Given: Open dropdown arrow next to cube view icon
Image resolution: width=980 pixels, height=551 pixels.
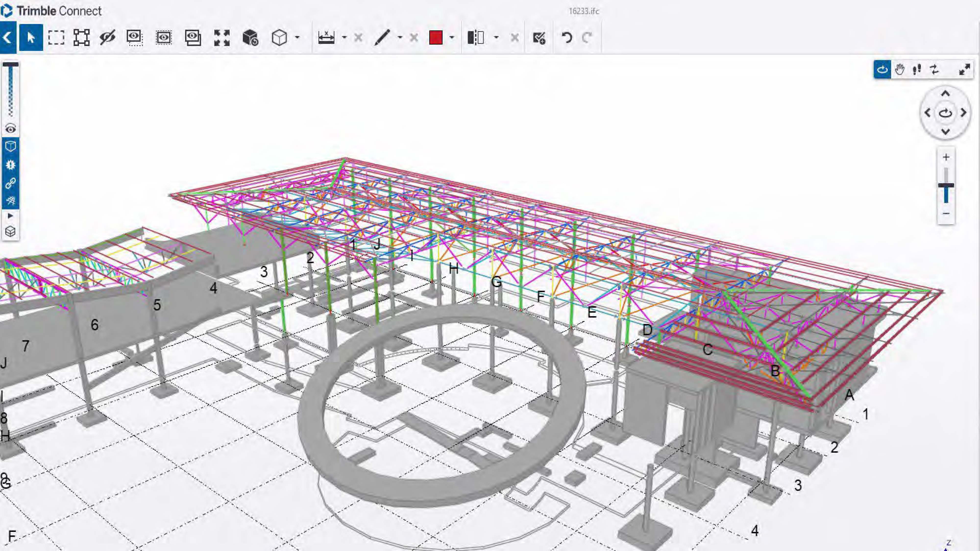Looking at the screenshot, I should coord(297,38).
